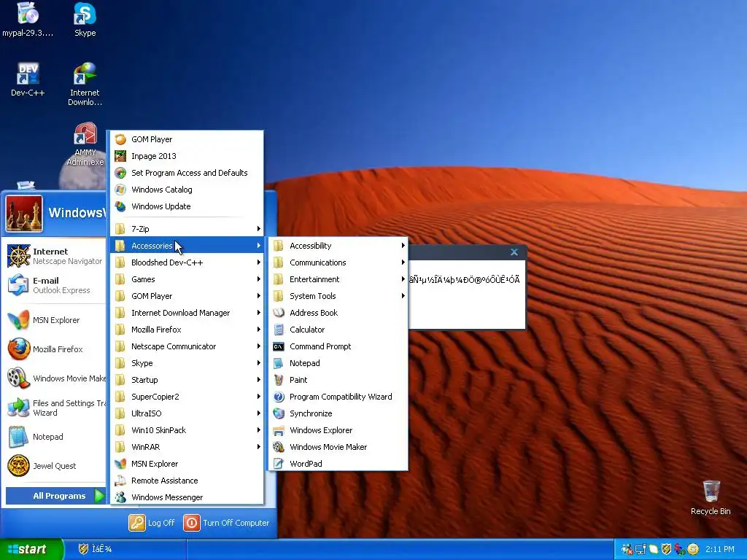The width and height of the screenshot is (747, 560).
Task: Select the Startup program folder
Action: coord(187,379)
